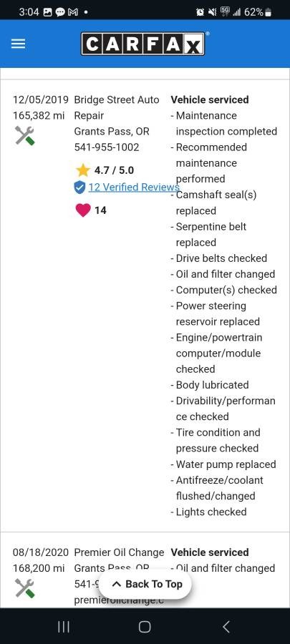Tap the CARFAX logo
The image size is (290, 644).
point(143,44)
